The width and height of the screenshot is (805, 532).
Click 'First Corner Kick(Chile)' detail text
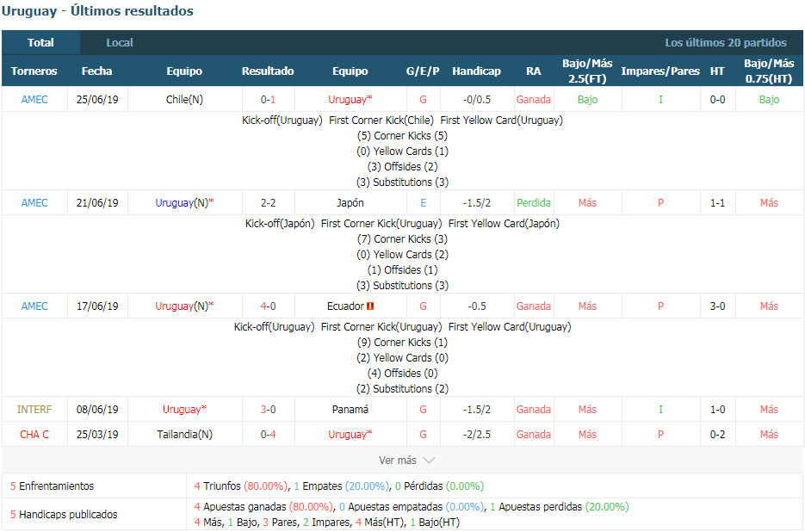click(381, 121)
